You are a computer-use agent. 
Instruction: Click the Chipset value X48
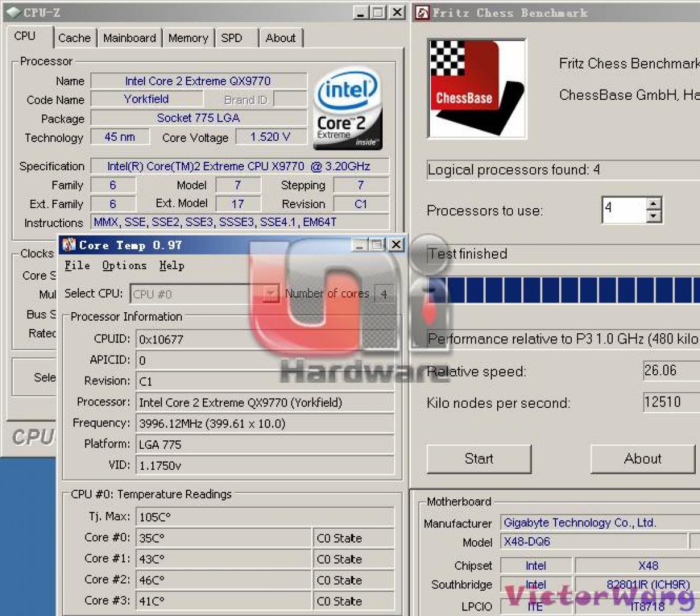click(637, 565)
